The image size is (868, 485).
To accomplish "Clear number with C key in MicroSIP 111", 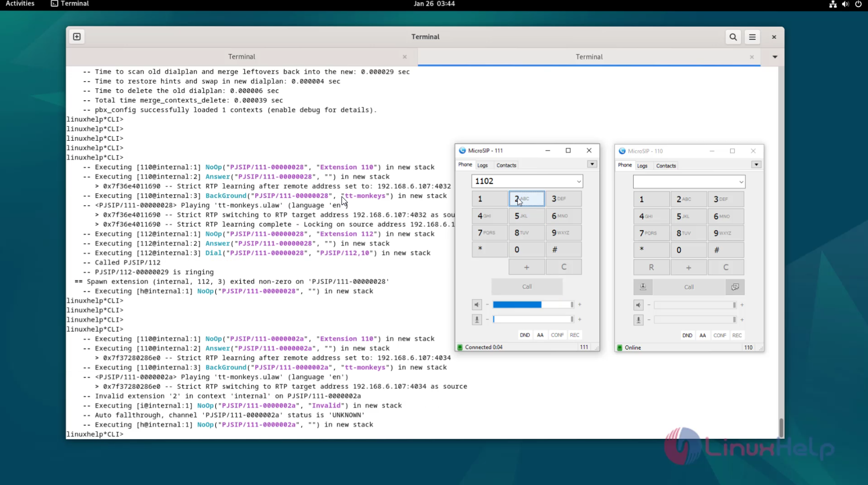I will coord(564,267).
